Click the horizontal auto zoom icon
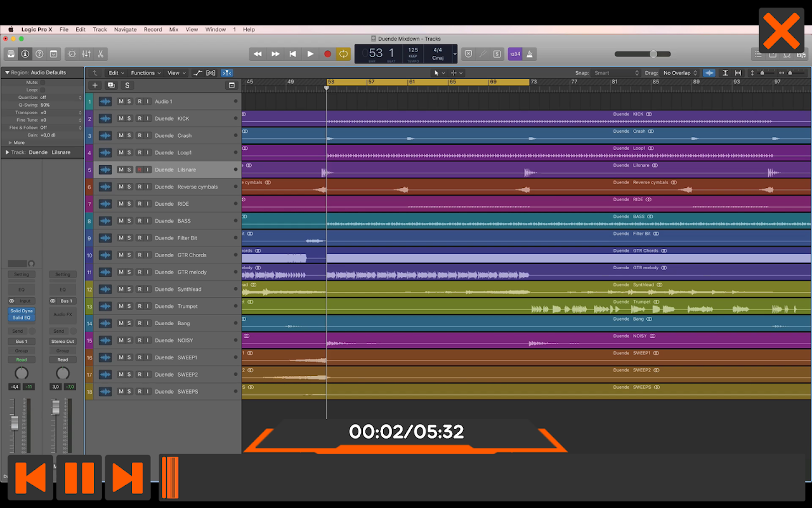Image resolution: width=812 pixels, height=508 pixels. (x=738, y=73)
